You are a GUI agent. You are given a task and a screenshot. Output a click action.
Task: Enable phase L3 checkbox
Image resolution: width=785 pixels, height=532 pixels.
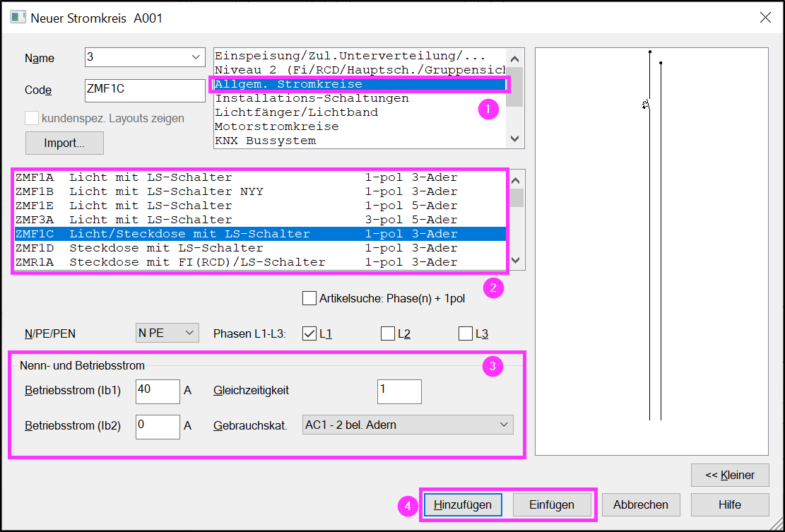tap(465, 332)
